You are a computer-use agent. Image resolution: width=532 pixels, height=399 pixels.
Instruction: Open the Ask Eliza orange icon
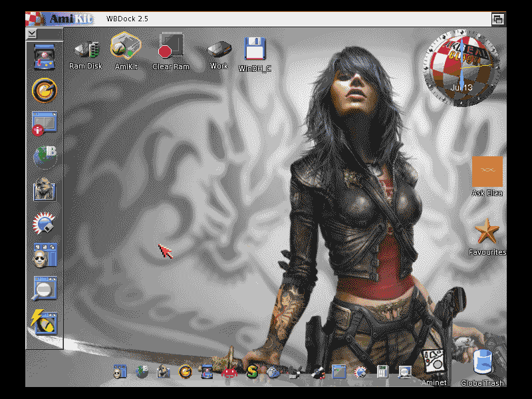pyautogui.click(x=487, y=172)
